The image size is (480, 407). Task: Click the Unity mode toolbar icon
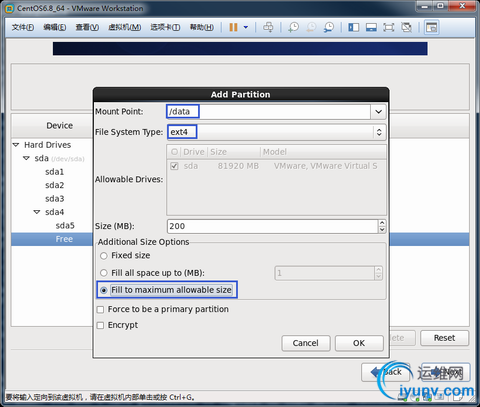pyautogui.click(x=406, y=27)
